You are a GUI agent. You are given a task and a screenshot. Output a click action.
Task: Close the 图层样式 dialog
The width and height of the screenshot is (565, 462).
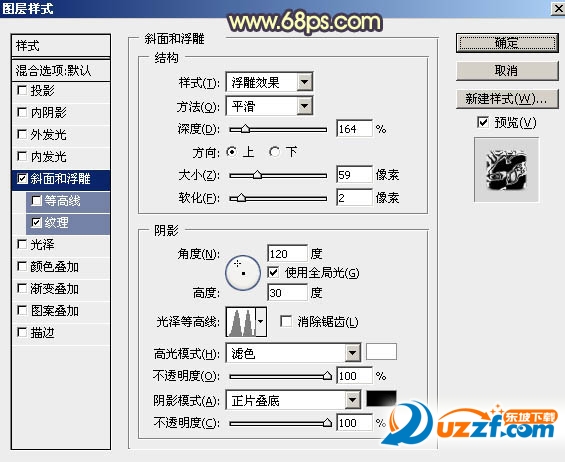tap(559, 8)
